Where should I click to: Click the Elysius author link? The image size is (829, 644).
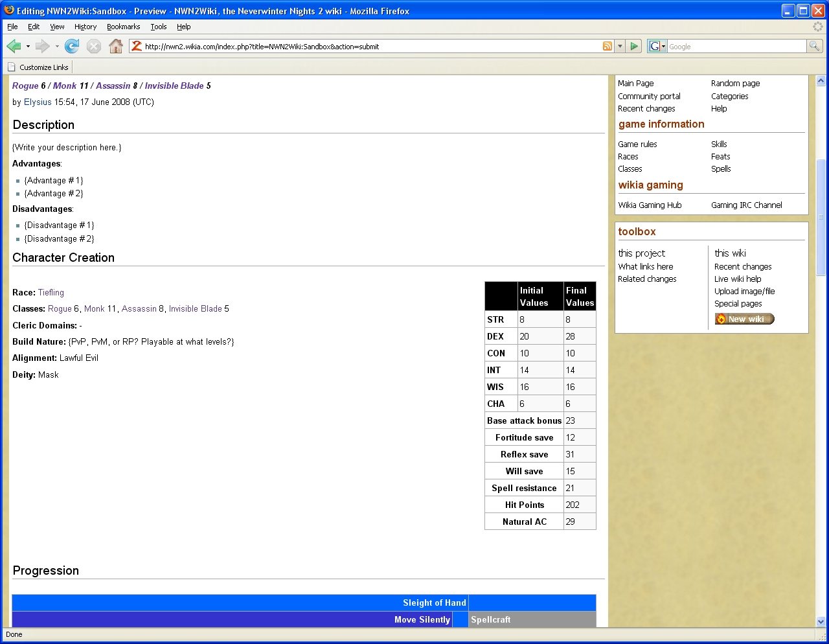[x=38, y=102]
